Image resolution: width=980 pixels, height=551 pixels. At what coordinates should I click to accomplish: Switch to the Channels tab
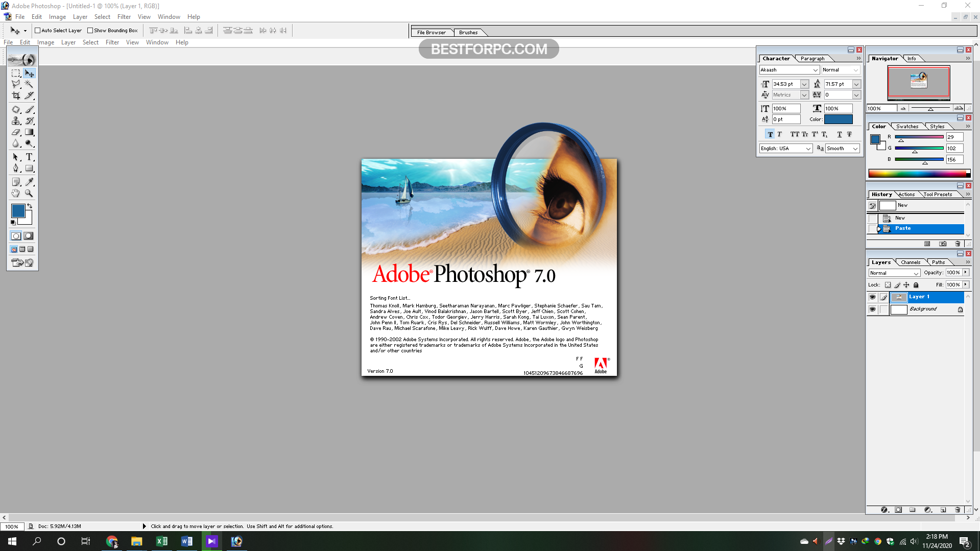point(911,262)
